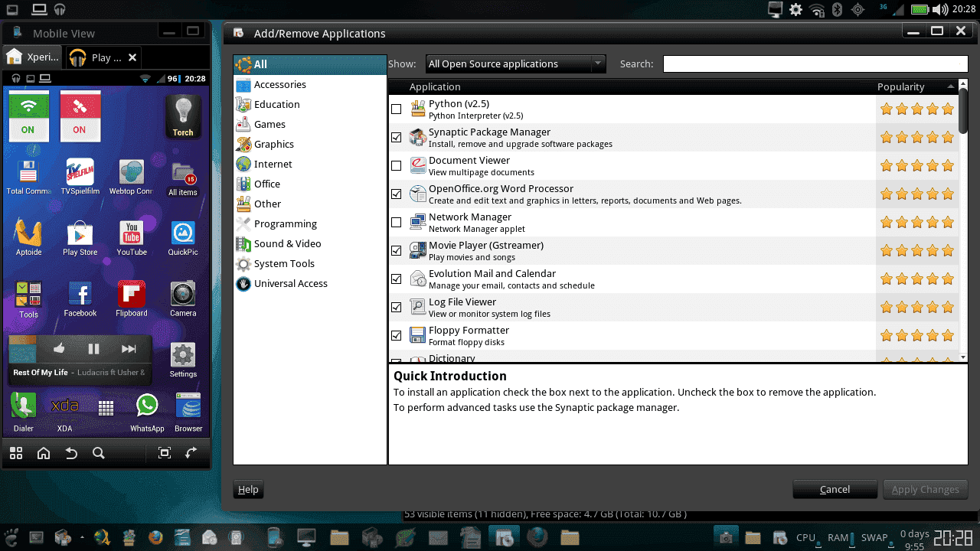Click the Apply Changes button

[925, 490]
